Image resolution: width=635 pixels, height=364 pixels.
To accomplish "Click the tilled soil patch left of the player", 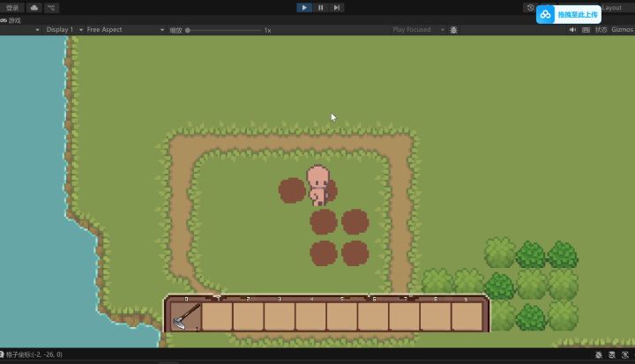I will pyautogui.click(x=292, y=190).
